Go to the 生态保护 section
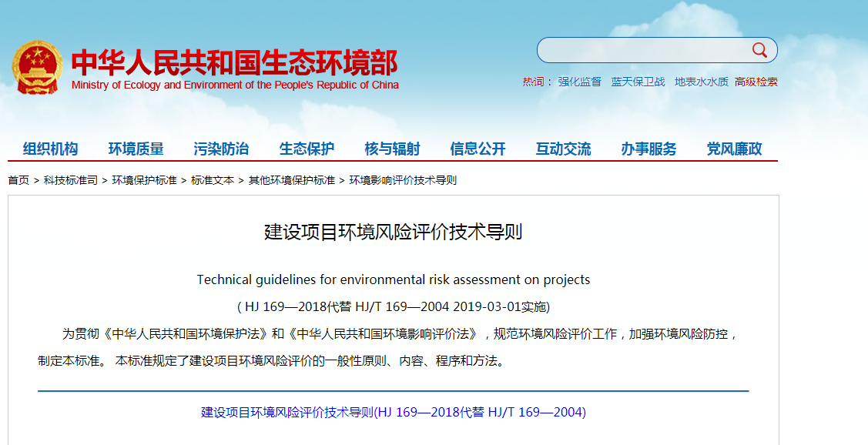This screenshot has width=868, height=445. 307,149
